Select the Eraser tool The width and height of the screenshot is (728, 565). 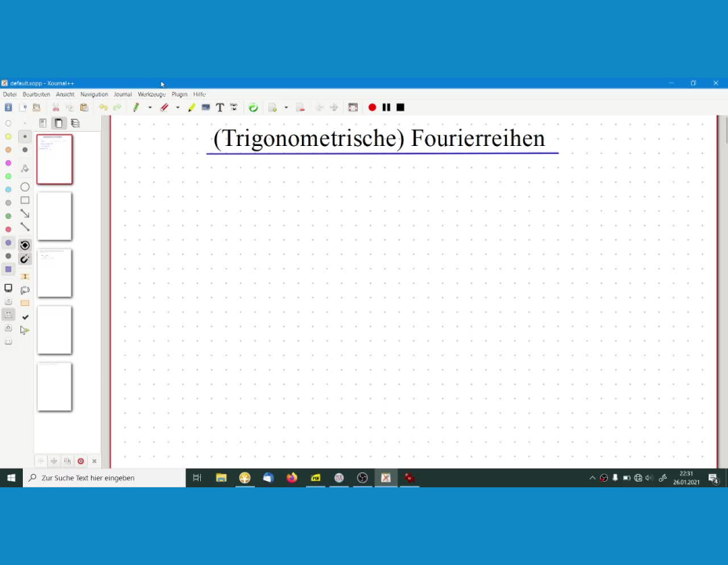pos(164,108)
